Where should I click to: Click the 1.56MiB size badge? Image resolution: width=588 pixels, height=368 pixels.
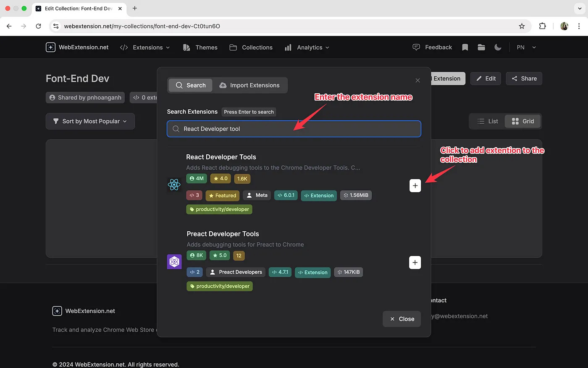[x=356, y=195]
